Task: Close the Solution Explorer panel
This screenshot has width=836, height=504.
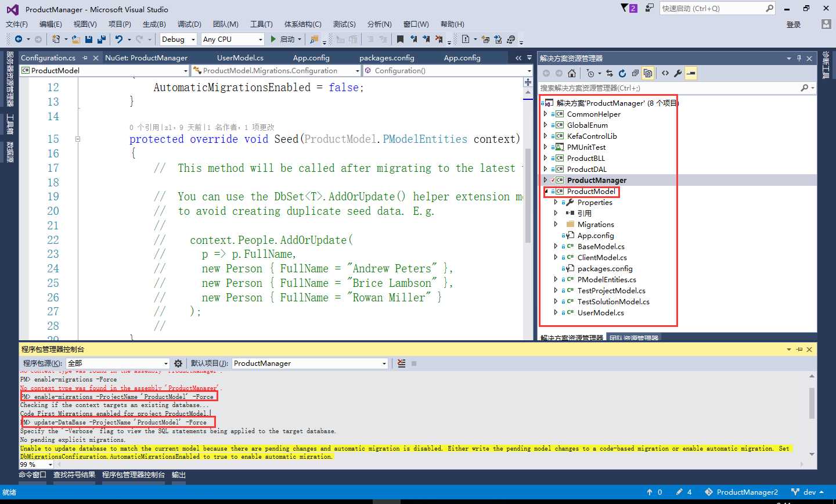Action: tap(809, 58)
